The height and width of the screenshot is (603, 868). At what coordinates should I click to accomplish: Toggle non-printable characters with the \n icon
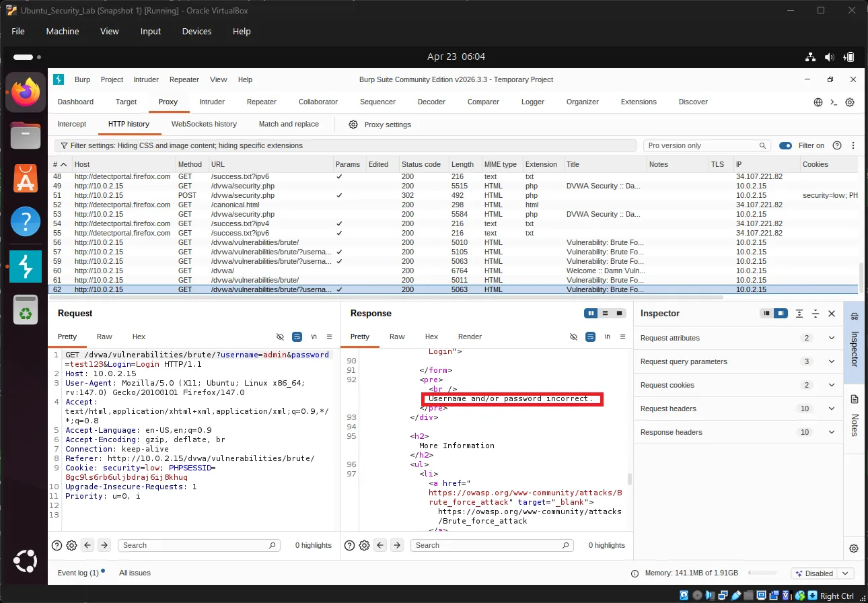pyautogui.click(x=313, y=336)
